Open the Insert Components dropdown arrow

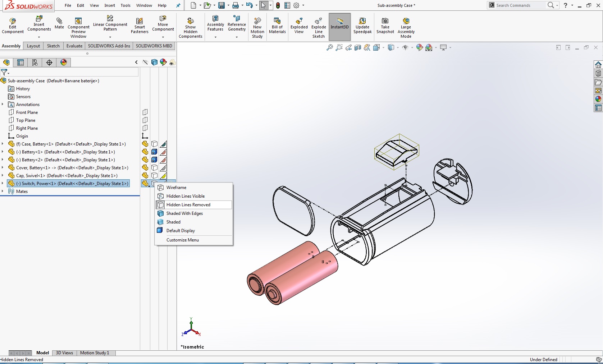point(39,37)
